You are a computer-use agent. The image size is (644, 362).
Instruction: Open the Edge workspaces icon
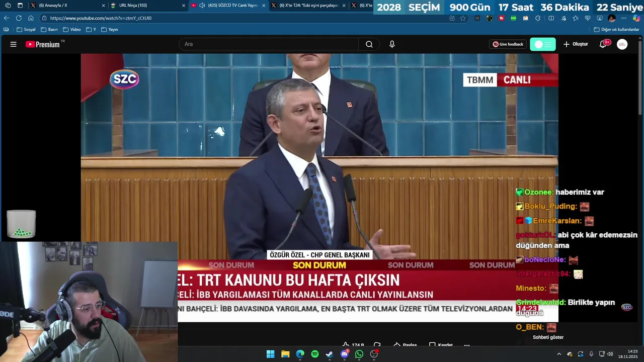[x=7, y=6]
